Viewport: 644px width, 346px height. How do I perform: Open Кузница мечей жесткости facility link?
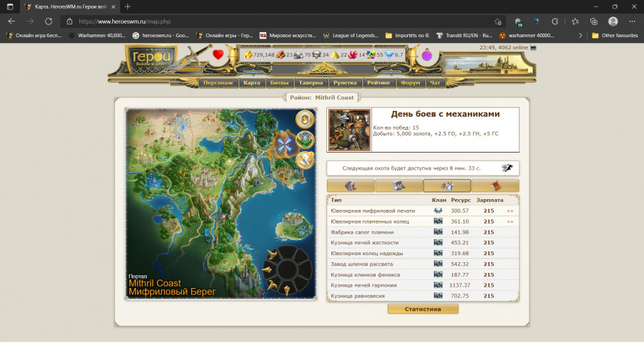coord(364,243)
